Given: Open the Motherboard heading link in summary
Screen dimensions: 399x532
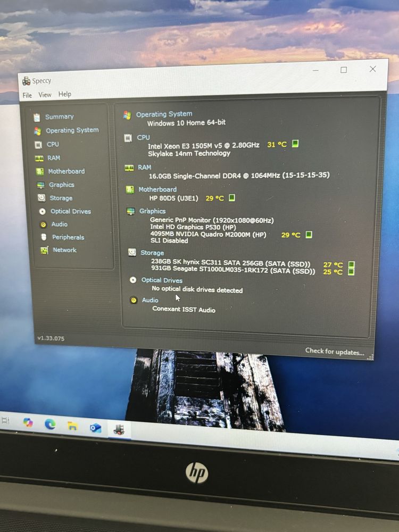Looking at the screenshot, I should click(158, 189).
